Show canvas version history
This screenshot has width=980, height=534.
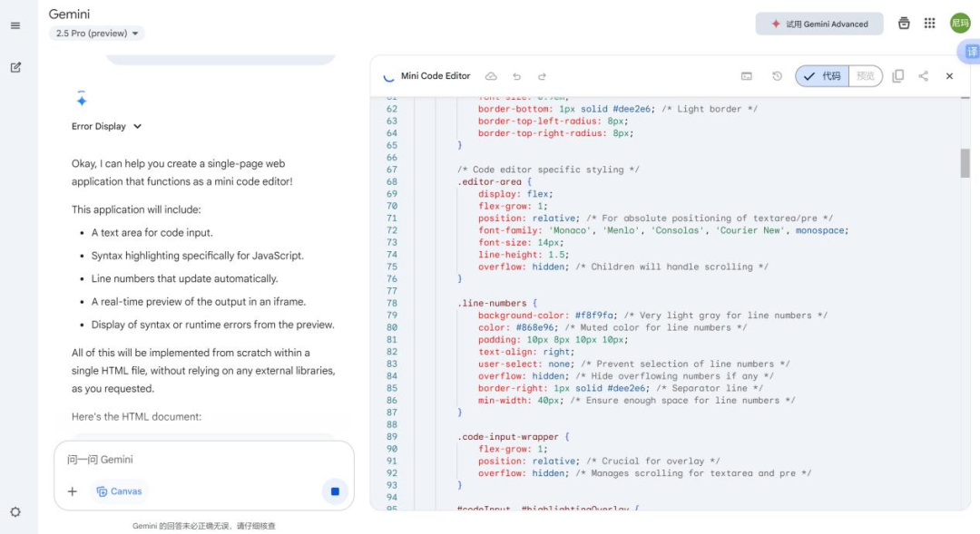(x=777, y=76)
